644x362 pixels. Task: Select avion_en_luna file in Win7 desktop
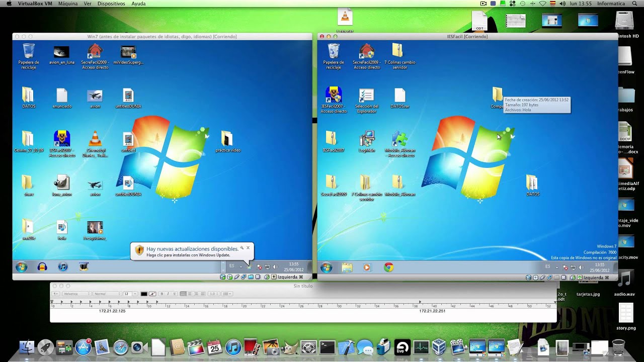click(x=61, y=55)
